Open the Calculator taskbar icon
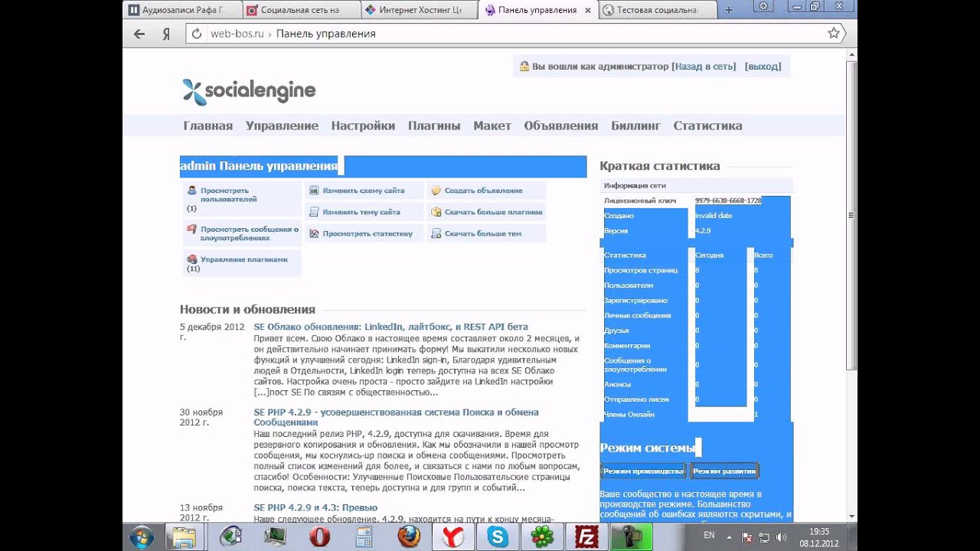This screenshot has width=980, height=551. tap(364, 537)
